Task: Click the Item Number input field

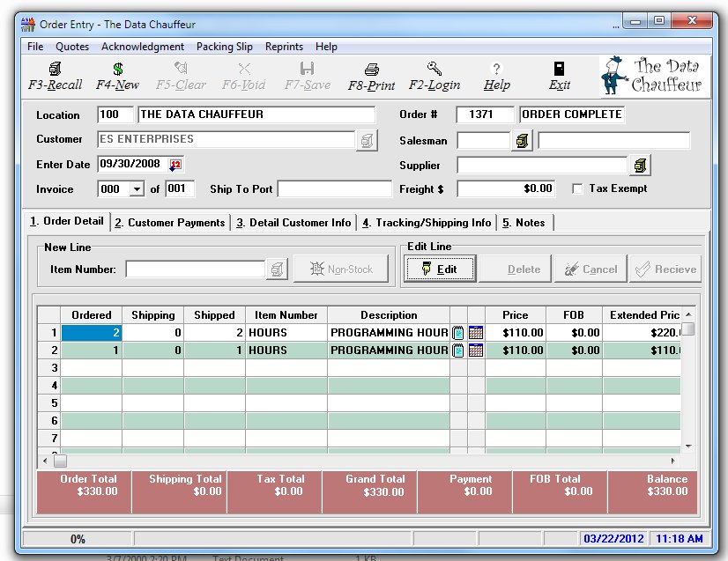Action: 195,269
